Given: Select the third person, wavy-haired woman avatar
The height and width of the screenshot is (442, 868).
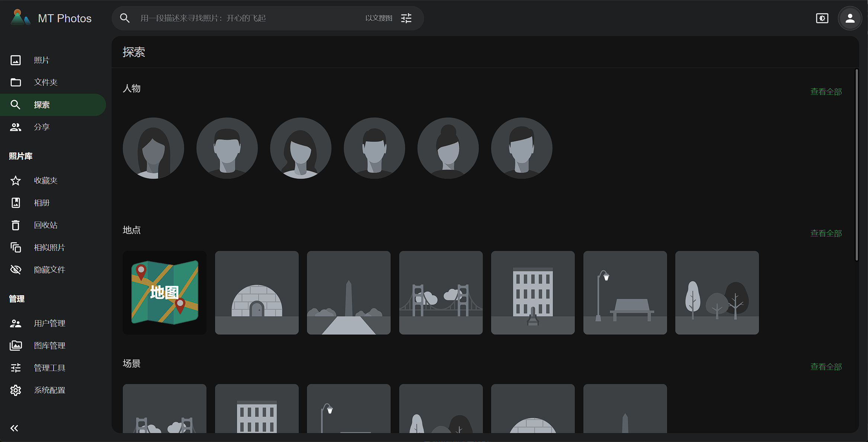Looking at the screenshot, I should pyautogui.click(x=301, y=148).
